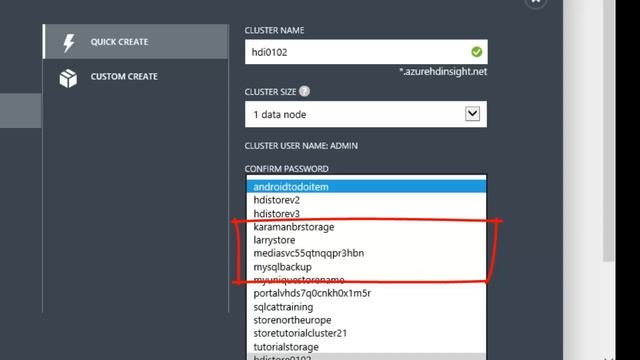The height and width of the screenshot is (360, 640).
Task: Choose hdistorev3 from storage list
Action: click(367, 213)
